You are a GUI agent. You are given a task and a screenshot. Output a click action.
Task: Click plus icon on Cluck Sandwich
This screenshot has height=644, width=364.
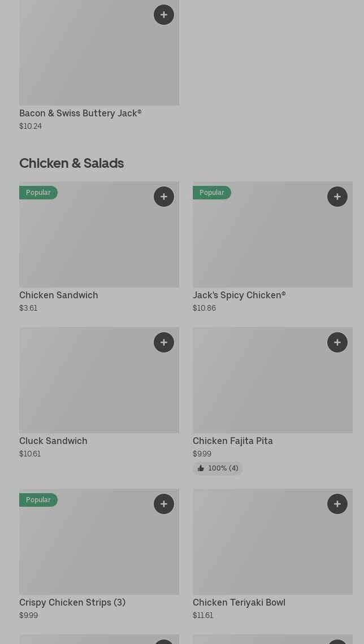click(x=164, y=342)
